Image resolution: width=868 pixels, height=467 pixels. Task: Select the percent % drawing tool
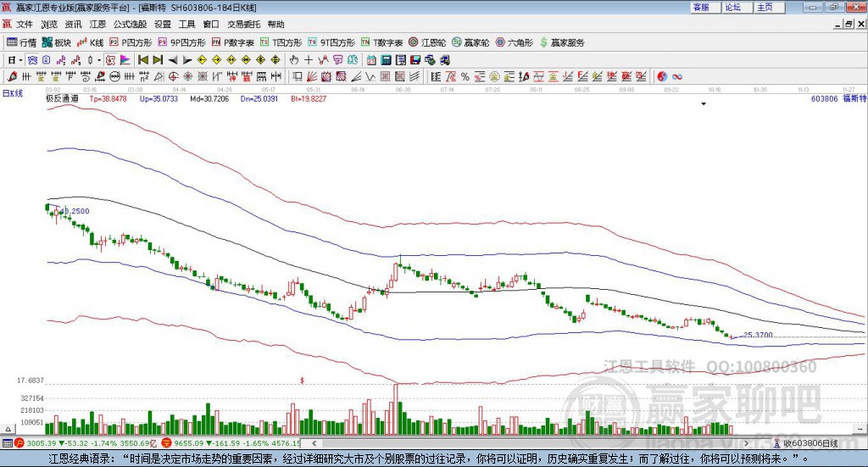pyautogui.click(x=465, y=77)
